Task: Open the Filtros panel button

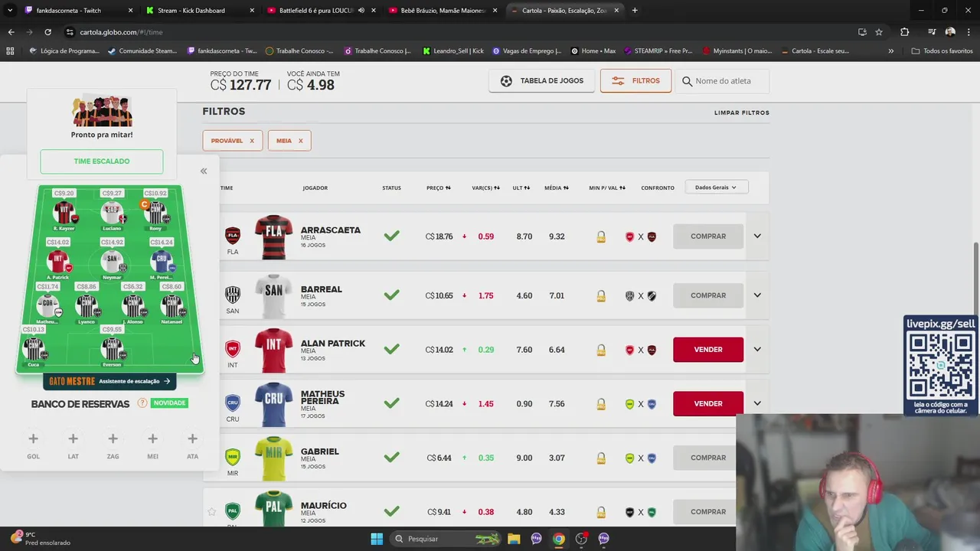Action: click(635, 80)
